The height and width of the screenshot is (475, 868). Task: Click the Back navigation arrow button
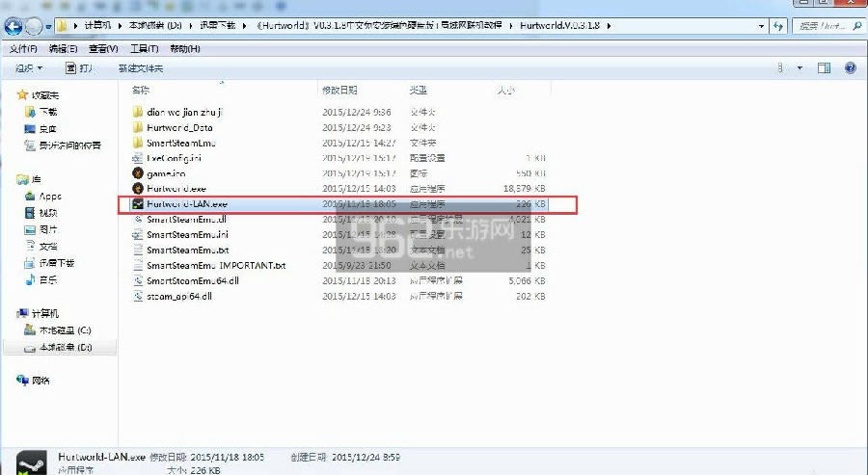(14, 27)
